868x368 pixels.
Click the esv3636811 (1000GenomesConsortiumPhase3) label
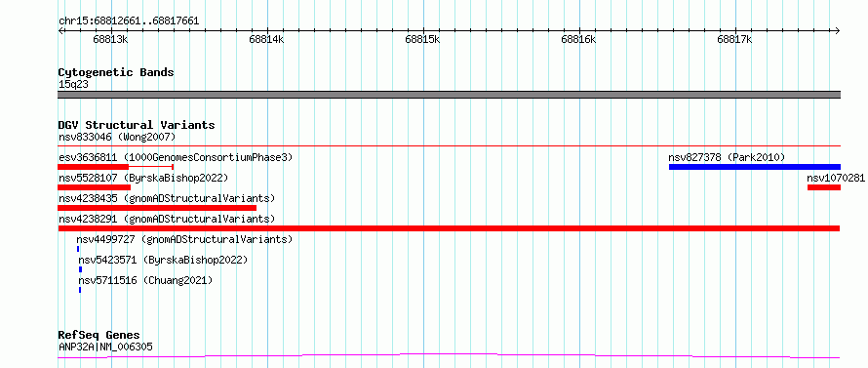pyautogui.click(x=176, y=157)
